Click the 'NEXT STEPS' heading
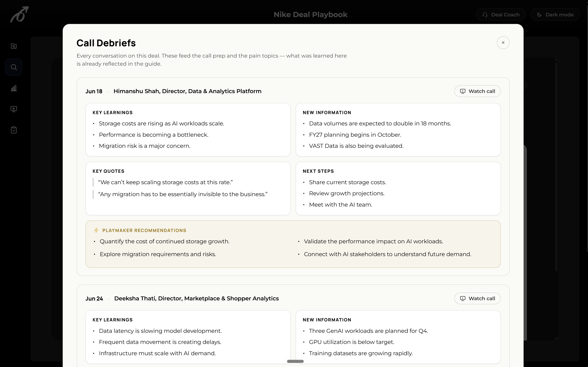 click(x=318, y=171)
